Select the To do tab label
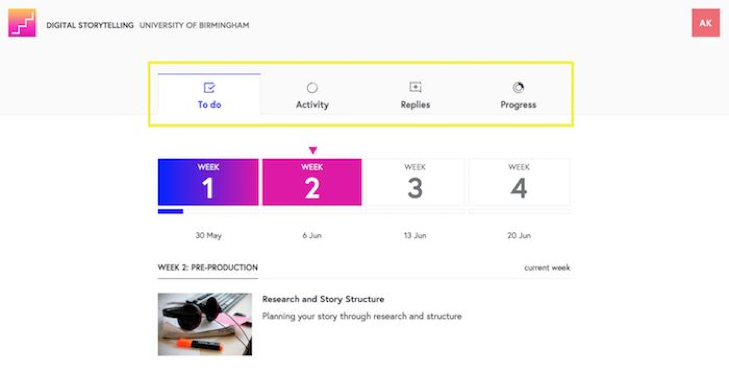The image size is (729, 371). point(209,105)
